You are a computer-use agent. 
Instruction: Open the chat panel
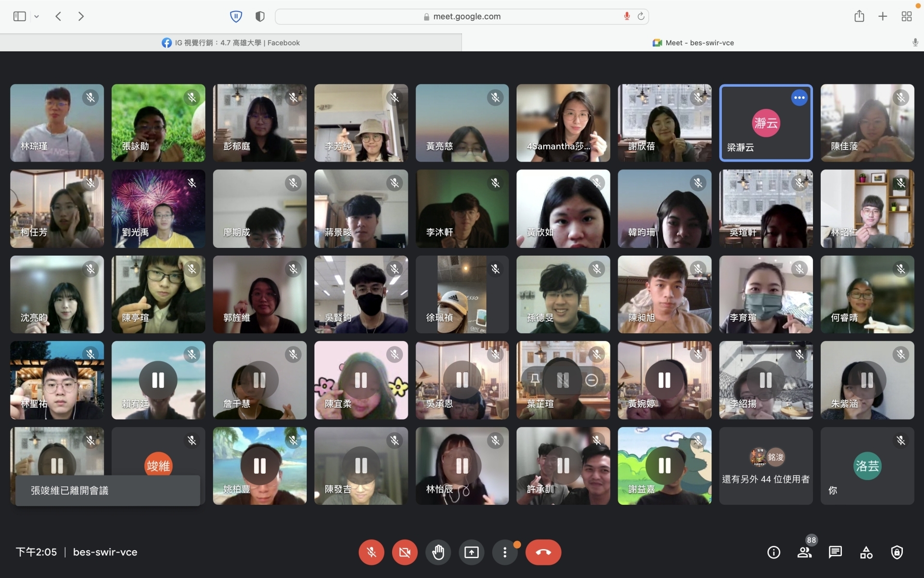coord(835,552)
